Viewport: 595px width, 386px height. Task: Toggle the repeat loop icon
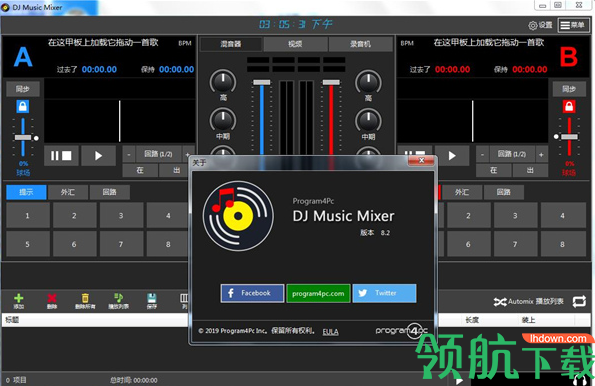(x=579, y=302)
